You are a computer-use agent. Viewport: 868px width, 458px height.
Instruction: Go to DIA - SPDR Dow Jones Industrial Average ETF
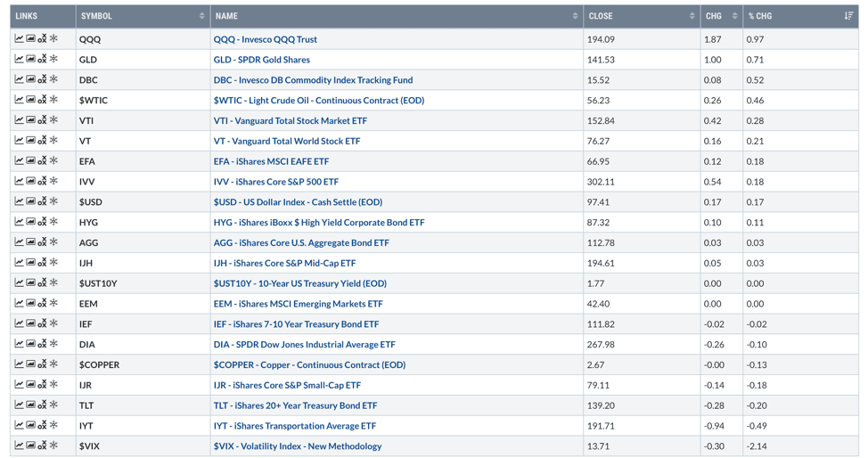[x=305, y=345]
